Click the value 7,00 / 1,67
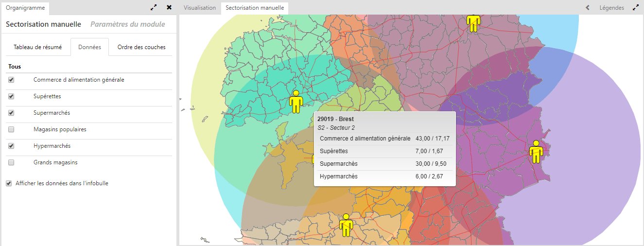Viewport: 644px width, 246px height. tap(429, 151)
